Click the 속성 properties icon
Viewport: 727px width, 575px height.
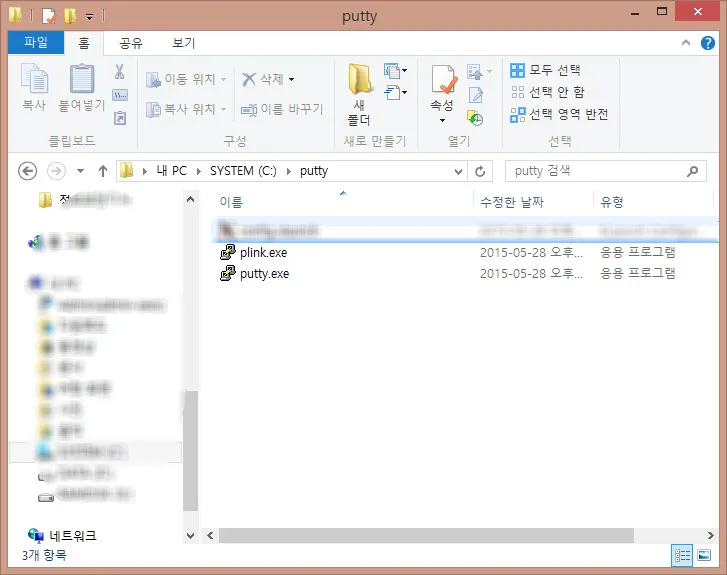click(442, 79)
